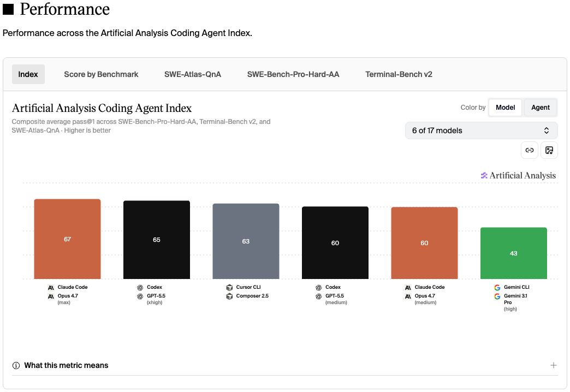Screen dimensions: 570x392
Task: Click the Gemini 3.1 Pro axis label
Action: coord(515,299)
